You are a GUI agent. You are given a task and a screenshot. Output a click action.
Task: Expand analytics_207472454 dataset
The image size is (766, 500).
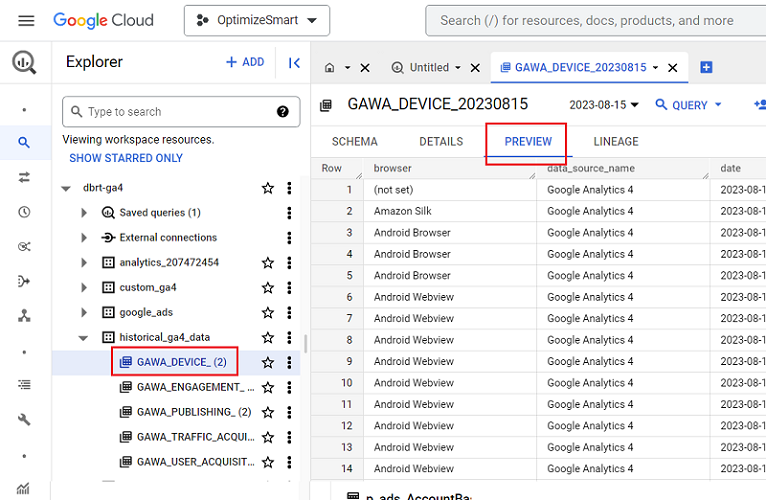84,262
